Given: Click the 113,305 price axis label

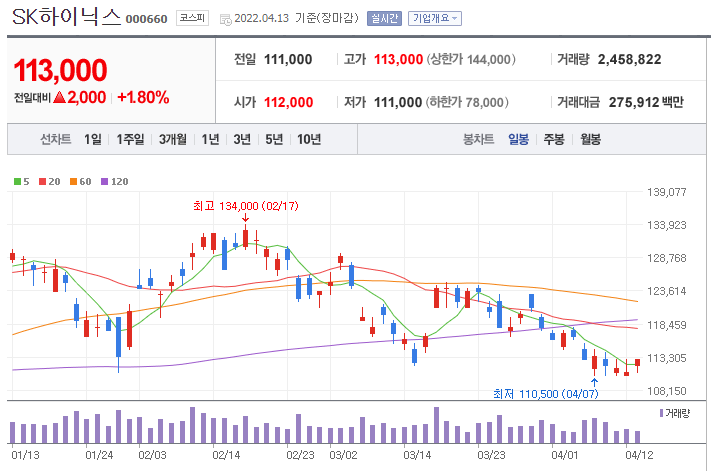Looking at the screenshot, I should click(x=667, y=358).
